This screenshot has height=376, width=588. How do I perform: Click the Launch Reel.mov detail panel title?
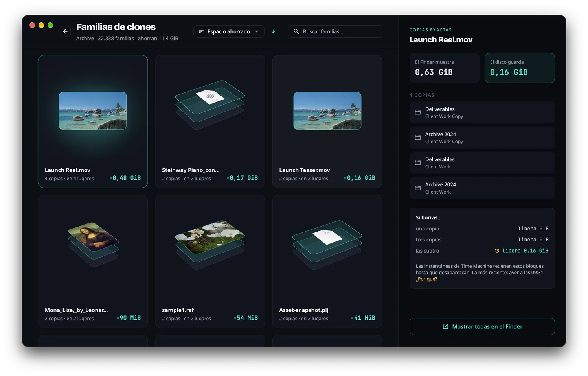(441, 40)
